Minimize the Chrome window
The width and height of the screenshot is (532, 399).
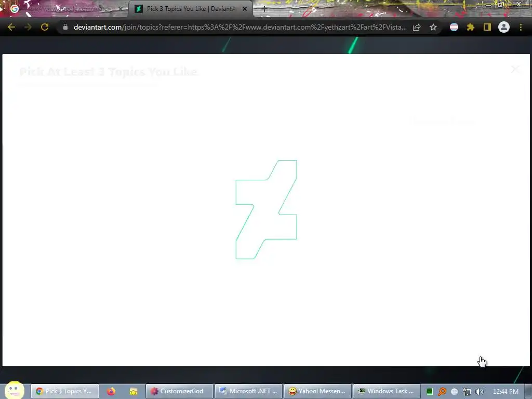[x=488, y=5]
